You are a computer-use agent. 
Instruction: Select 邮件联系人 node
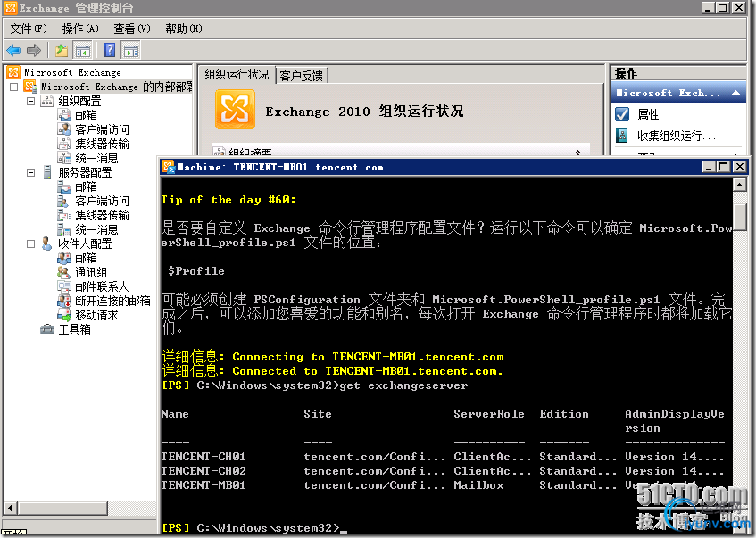(102, 286)
